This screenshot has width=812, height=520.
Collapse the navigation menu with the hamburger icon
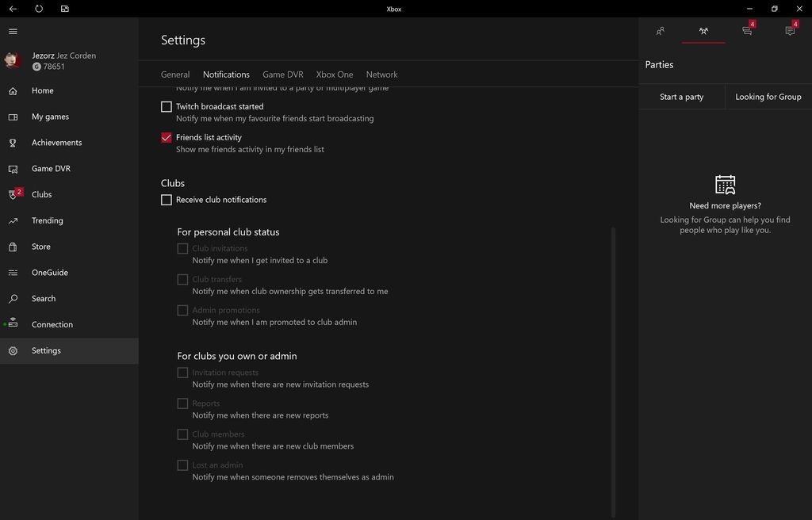tap(13, 32)
